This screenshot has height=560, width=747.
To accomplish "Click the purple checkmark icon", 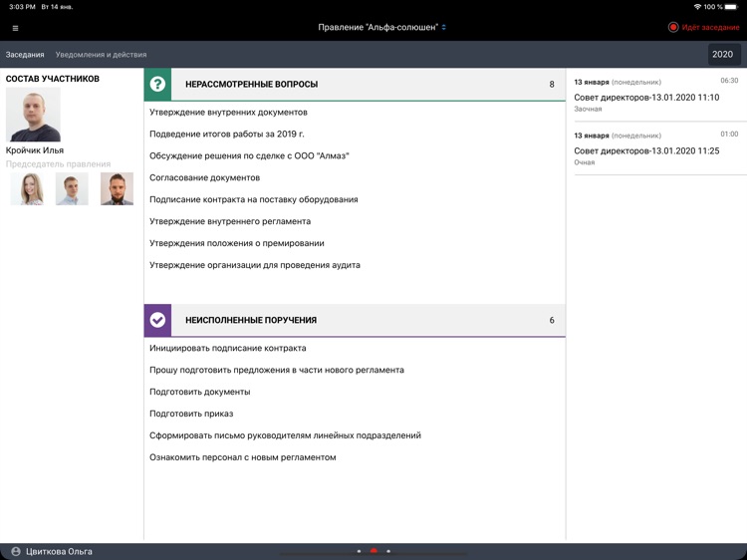I will (157, 320).
